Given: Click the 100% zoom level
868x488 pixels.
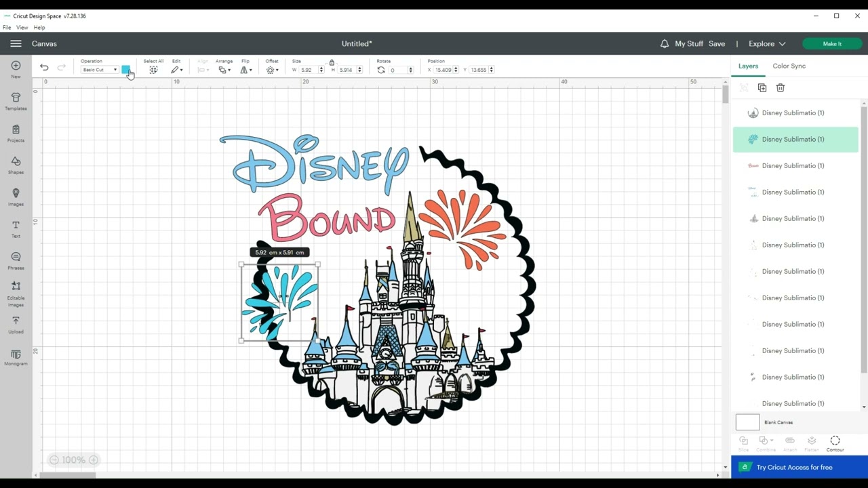Looking at the screenshot, I should [x=73, y=460].
